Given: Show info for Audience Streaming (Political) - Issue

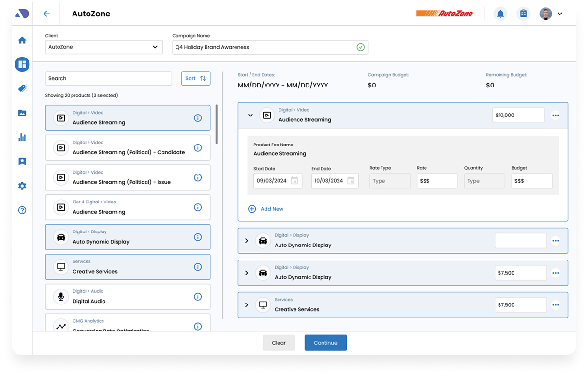Looking at the screenshot, I should click(x=198, y=177).
